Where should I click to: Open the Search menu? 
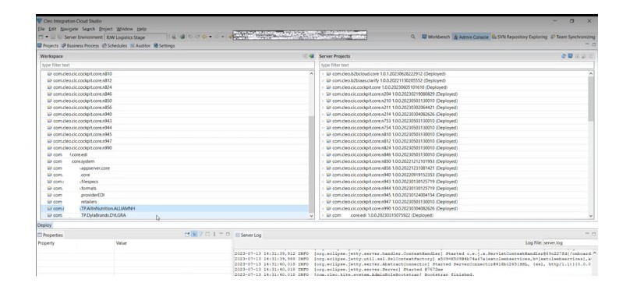[88, 29]
